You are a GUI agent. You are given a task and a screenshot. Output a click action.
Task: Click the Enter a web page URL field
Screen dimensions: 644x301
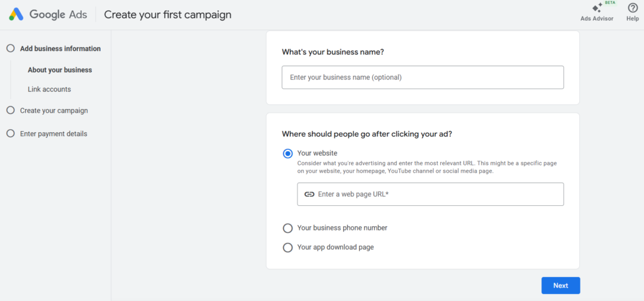coord(437,195)
